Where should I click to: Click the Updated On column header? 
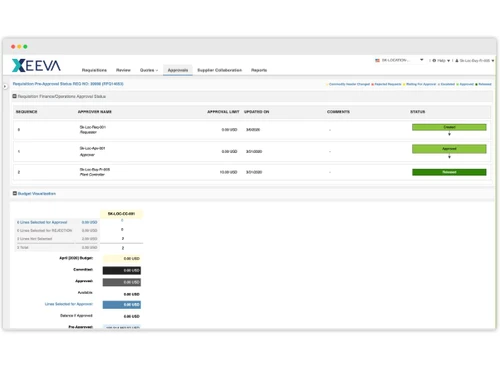[x=256, y=112]
